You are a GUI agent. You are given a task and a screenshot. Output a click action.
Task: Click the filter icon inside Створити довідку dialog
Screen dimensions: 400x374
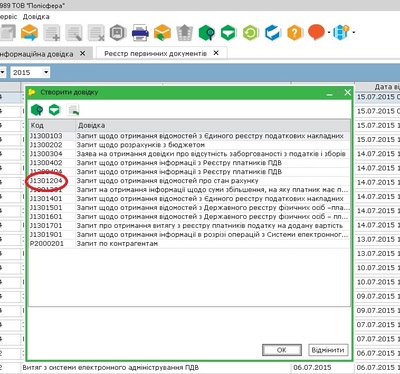(x=54, y=110)
